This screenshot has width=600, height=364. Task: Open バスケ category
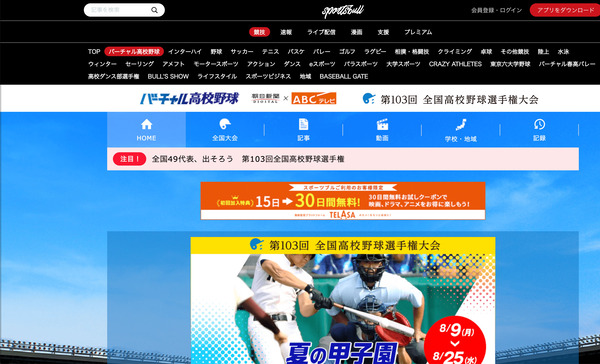(x=296, y=52)
